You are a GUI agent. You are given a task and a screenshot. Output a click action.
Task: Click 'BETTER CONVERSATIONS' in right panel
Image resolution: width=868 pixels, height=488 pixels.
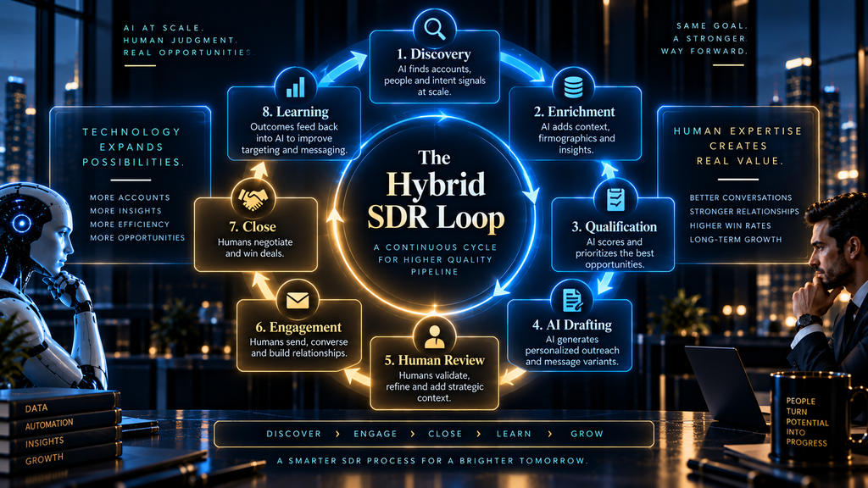(741, 197)
